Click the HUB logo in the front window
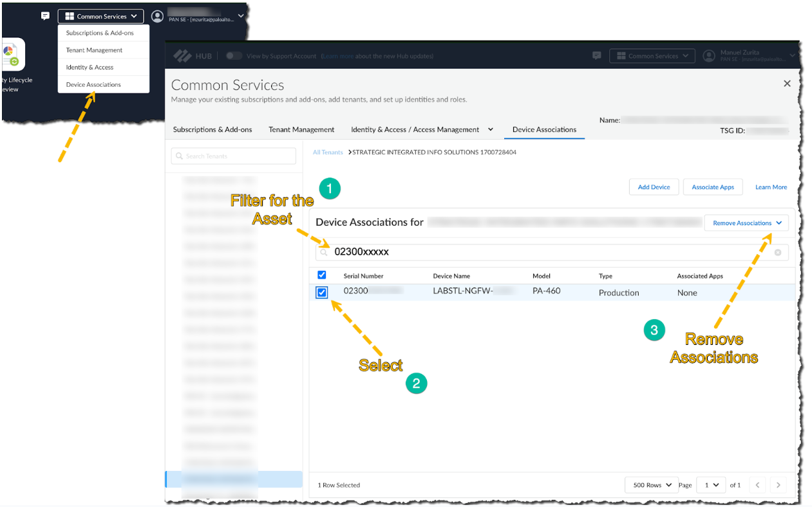812x507 pixels. [192, 56]
